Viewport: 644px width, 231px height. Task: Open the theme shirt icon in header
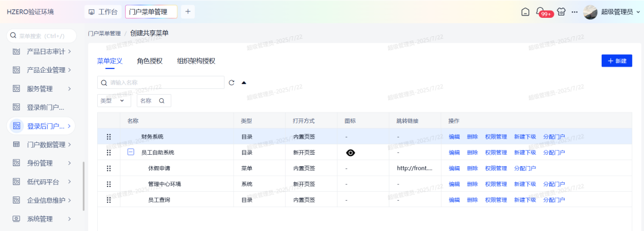pos(561,12)
